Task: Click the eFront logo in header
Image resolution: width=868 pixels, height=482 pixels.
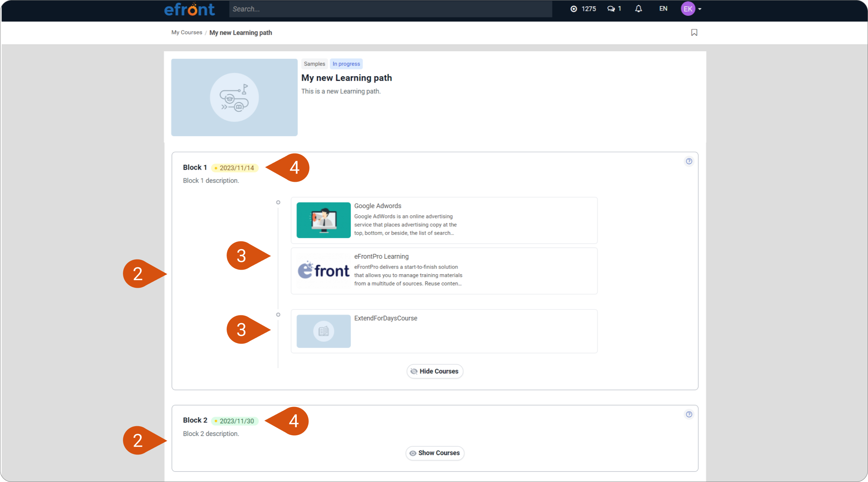Action: tap(189, 9)
